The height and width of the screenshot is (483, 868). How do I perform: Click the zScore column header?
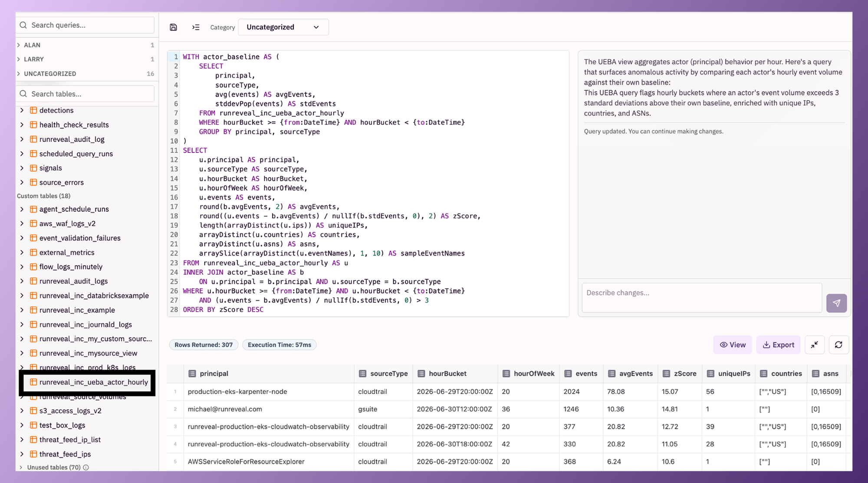679,374
